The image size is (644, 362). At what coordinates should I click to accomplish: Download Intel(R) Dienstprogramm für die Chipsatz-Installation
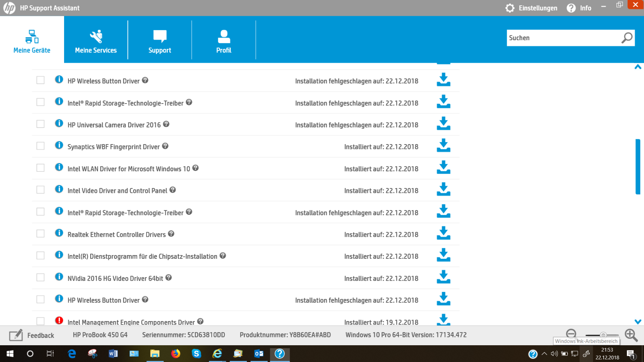(443, 255)
